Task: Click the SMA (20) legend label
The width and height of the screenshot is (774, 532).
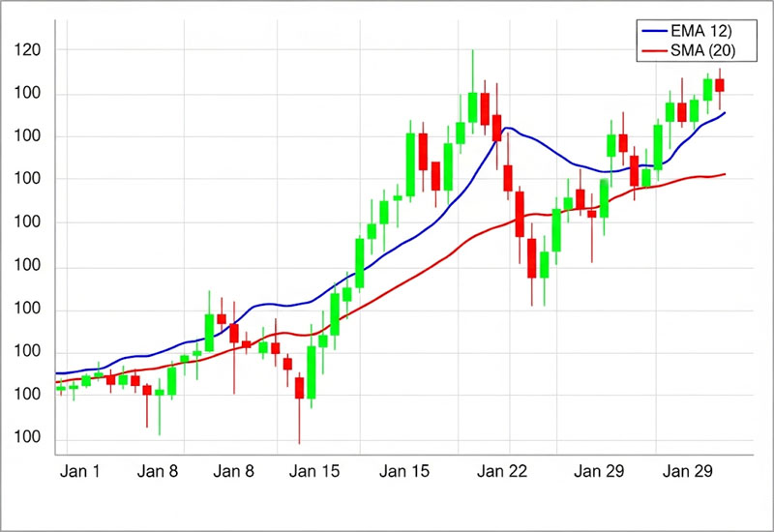Action: point(706,49)
